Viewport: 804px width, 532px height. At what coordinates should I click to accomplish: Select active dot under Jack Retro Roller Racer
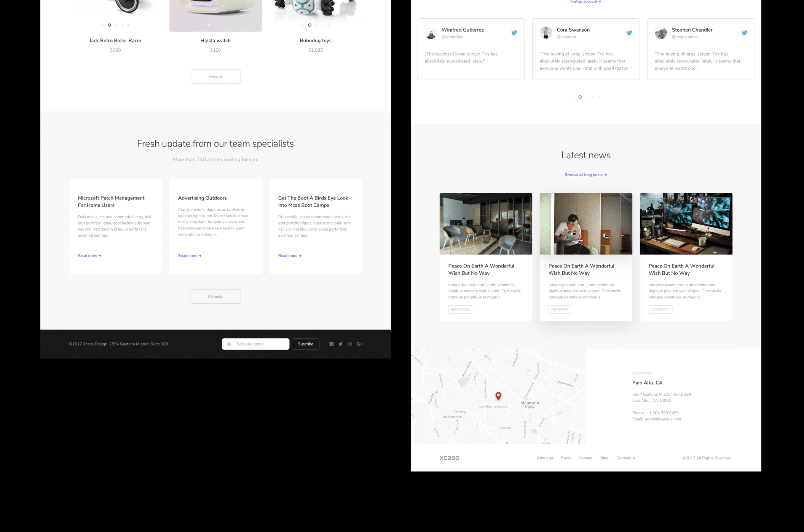[109, 25]
